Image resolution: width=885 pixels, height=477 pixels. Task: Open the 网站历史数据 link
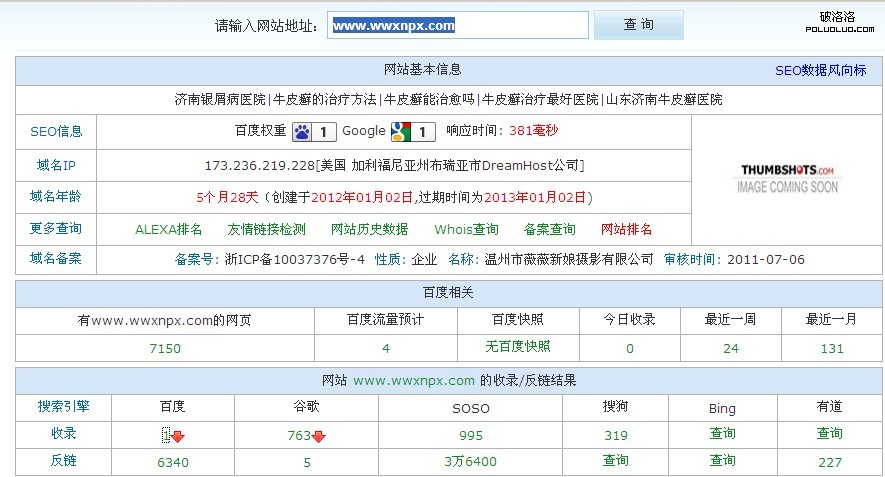369,229
